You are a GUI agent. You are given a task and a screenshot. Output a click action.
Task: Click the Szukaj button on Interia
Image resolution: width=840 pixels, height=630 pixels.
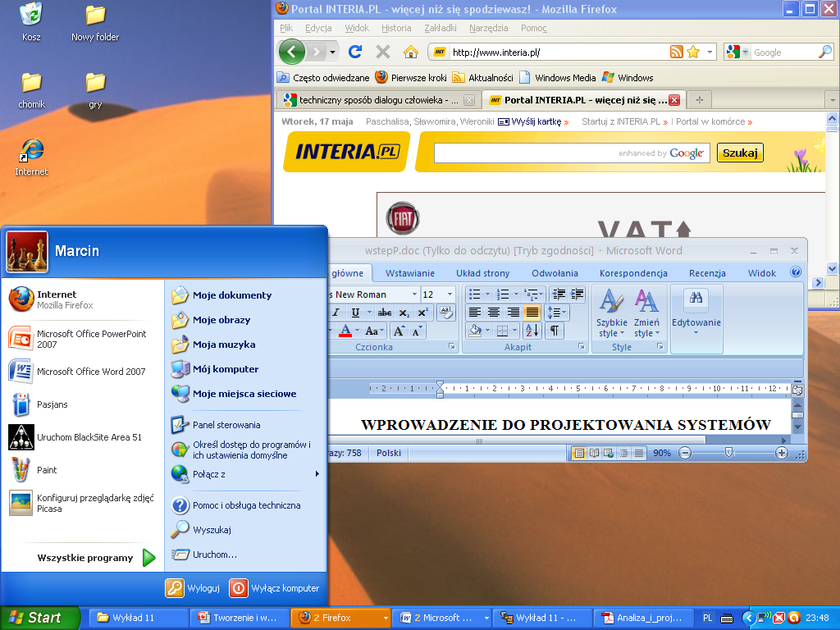tap(740, 153)
